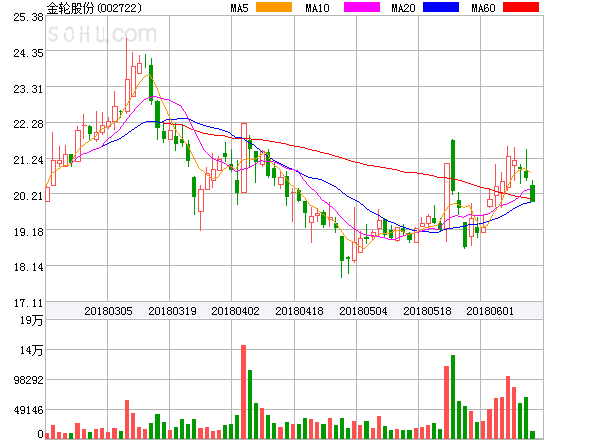
Task: Click the 20.21 price axis label
Action: 28,196
